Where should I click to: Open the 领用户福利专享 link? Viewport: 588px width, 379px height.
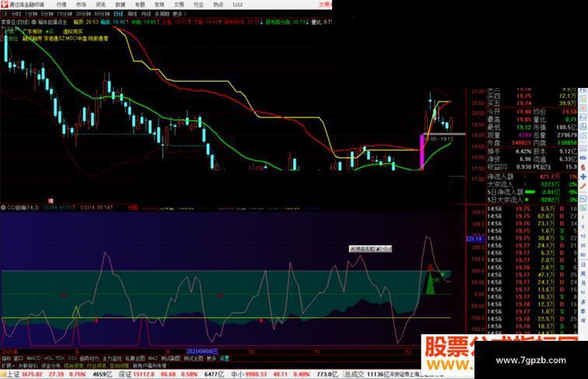[149, 366]
